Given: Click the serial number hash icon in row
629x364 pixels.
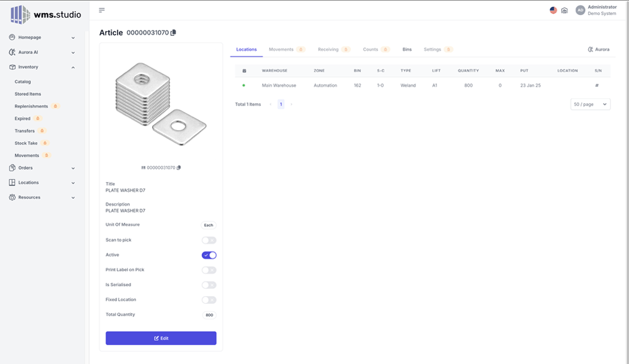Looking at the screenshot, I should [596, 85].
